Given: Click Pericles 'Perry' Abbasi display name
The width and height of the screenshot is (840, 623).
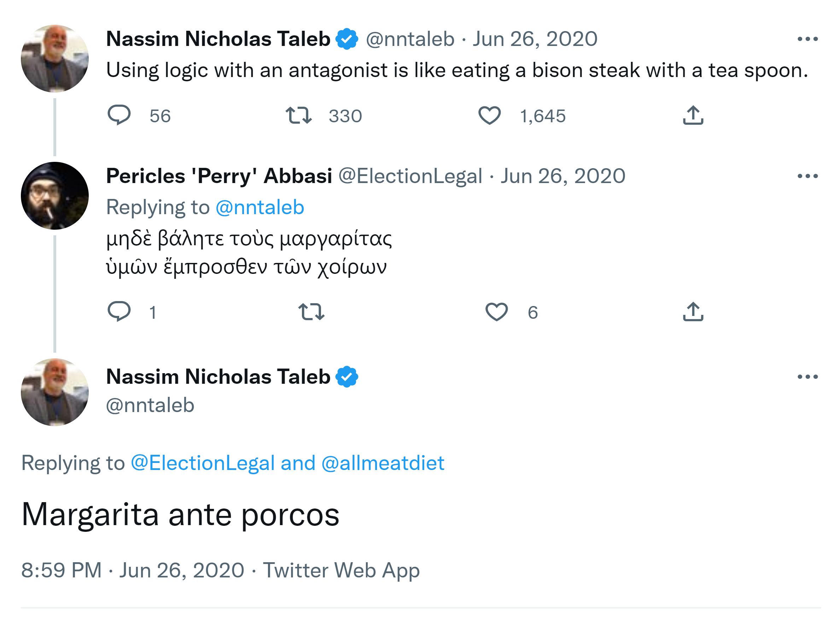Looking at the screenshot, I should point(219,176).
